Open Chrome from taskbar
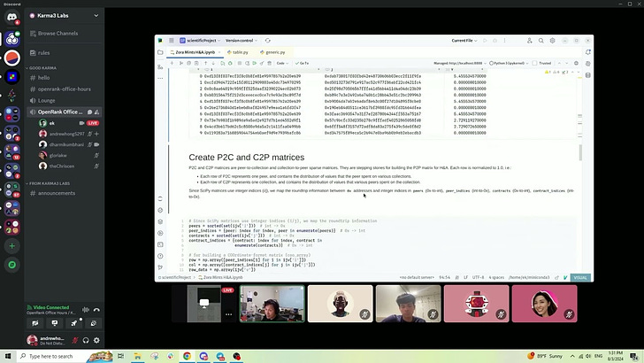The width and height of the screenshot is (644, 363). [187, 356]
